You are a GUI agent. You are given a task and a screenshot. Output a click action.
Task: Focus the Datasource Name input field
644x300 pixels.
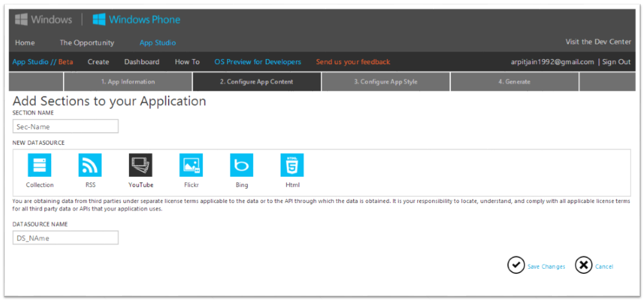(x=66, y=238)
